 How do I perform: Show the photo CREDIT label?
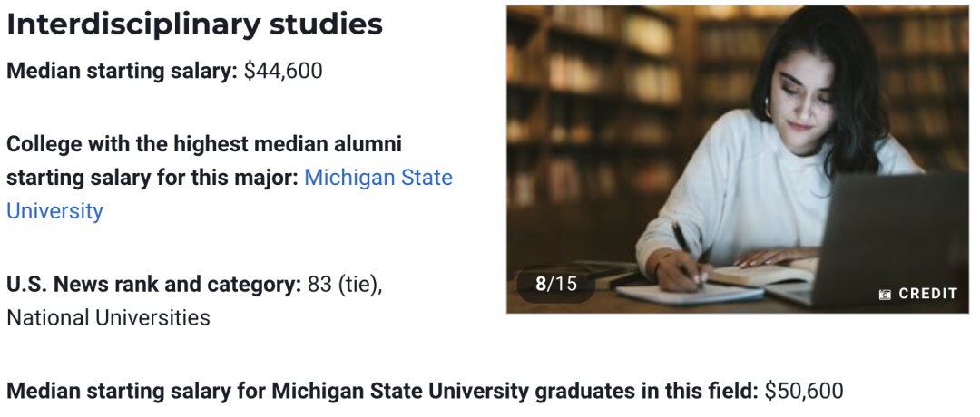pyautogui.click(x=927, y=294)
